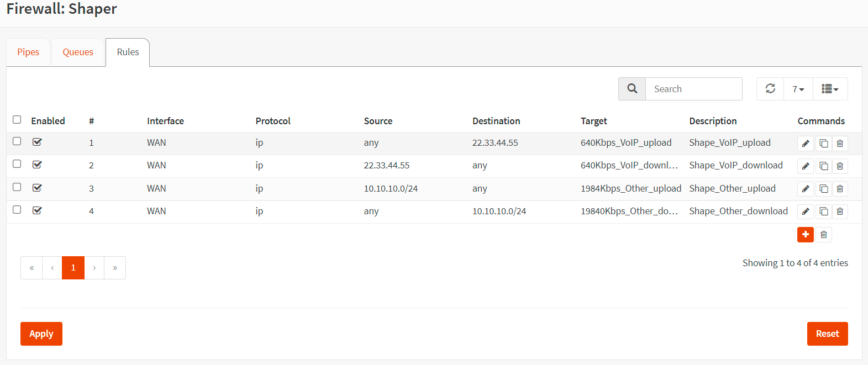The height and width of the screenshot is (365, 868).
Task: Open the column visibility list dropdown
Action: tap(830, 89)
